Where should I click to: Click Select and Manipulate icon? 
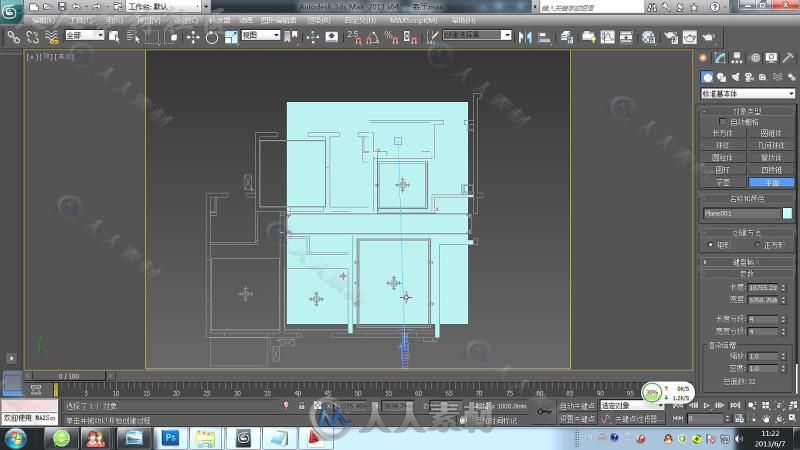click(x=312, y=37)
